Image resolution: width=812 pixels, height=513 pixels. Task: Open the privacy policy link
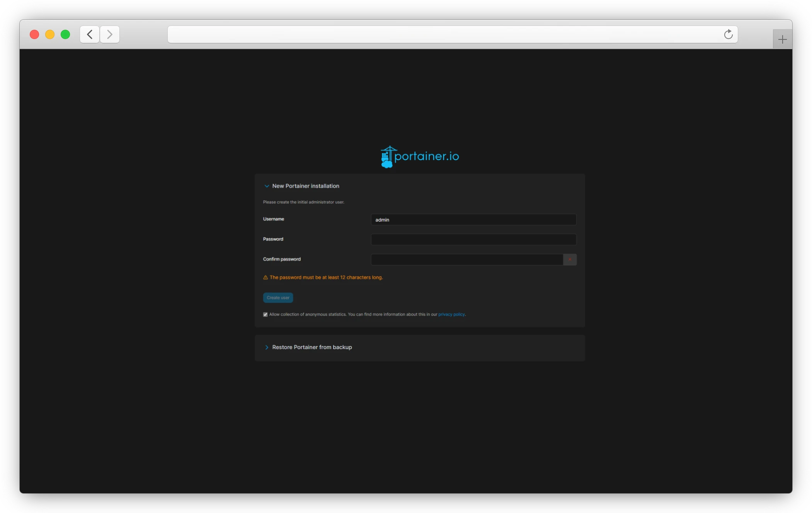click(451, 314)
